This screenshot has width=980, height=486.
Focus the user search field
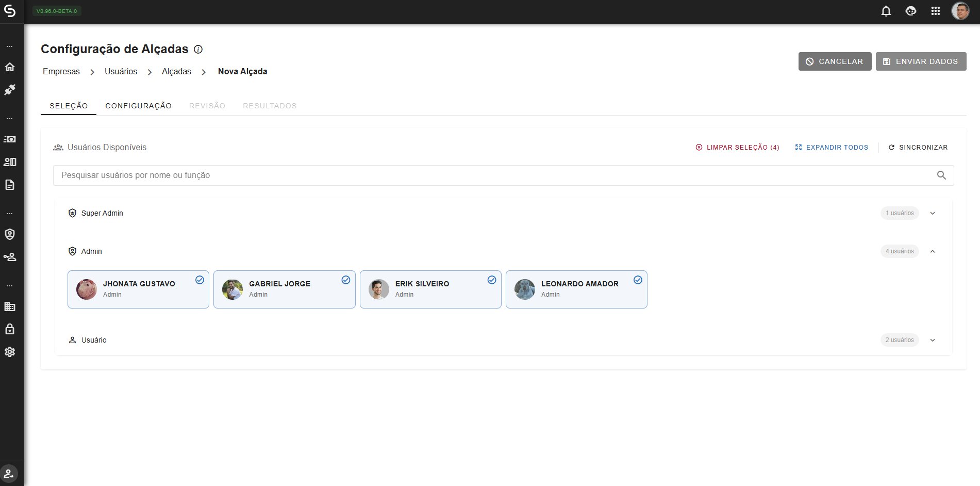tap(503, 175)
